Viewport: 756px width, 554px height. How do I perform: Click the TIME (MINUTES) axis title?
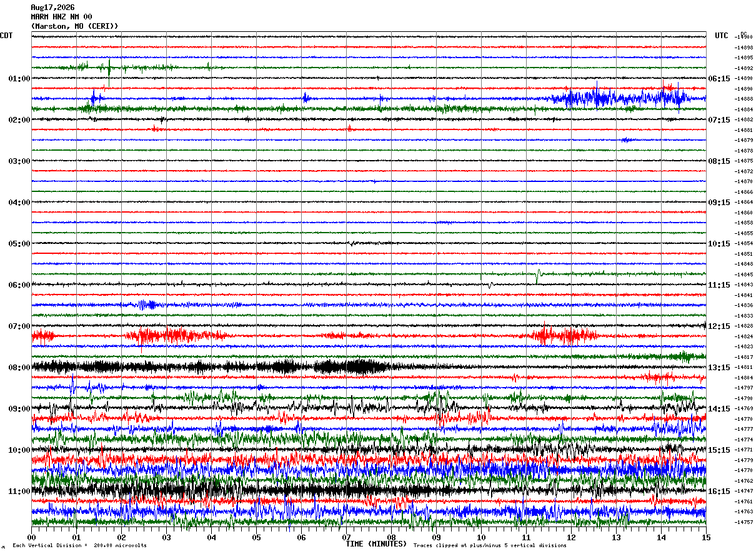tap(376, 544)
